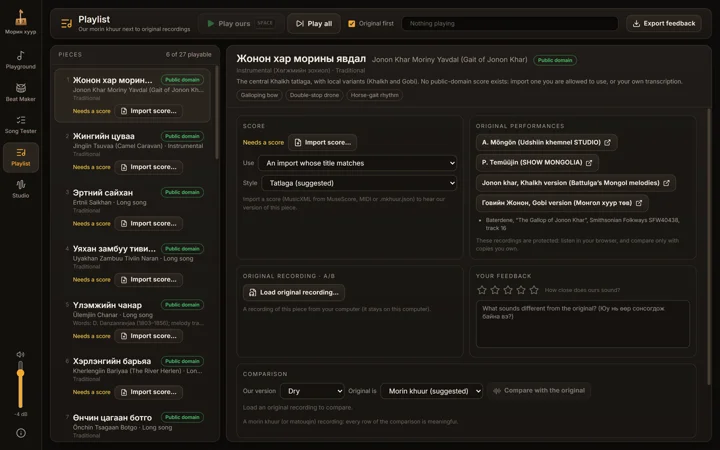Viewport: 720px width, 450px height.
Task: Import score for Жингийн цуваа
Action: tap(148, 167)
